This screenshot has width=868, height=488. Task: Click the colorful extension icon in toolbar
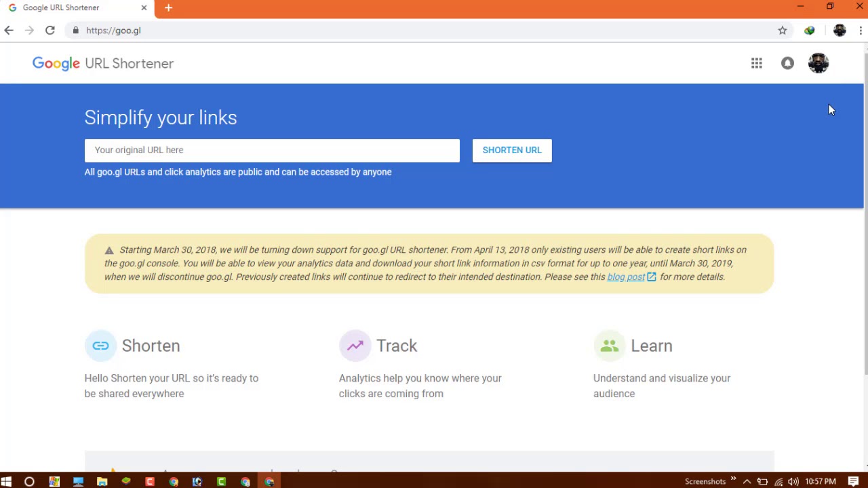pos(809,30)
